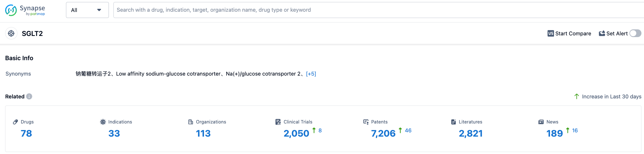Open the 2,821 literatures count
Viewport: 644px width, 154px height.
tap(471, 133)
